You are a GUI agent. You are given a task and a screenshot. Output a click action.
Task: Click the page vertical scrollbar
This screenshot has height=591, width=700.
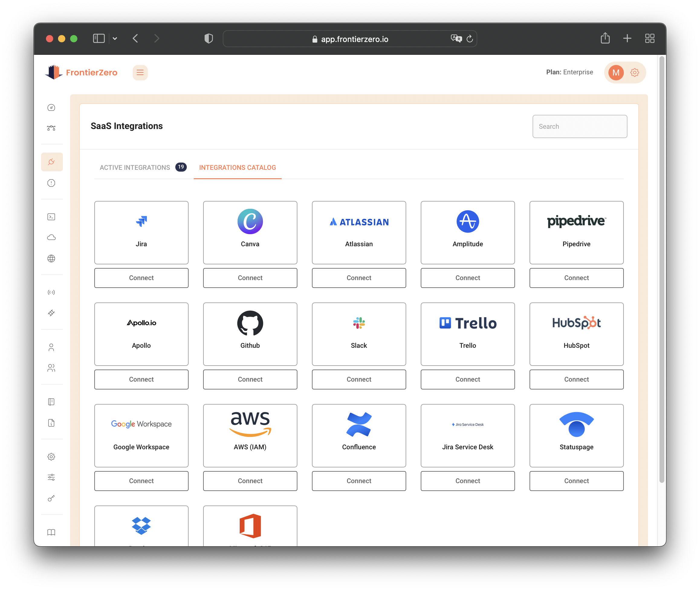point(662,268)
